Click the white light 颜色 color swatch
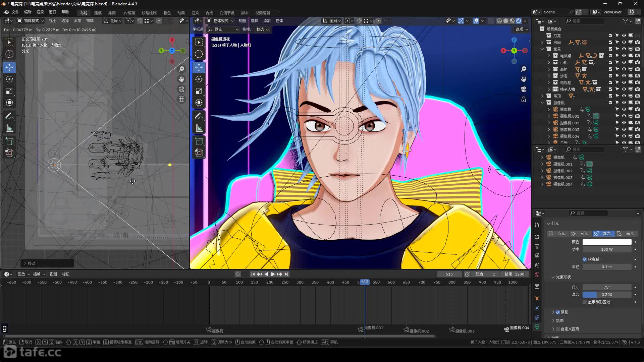The image size is (644, 362). click(607, 242)
